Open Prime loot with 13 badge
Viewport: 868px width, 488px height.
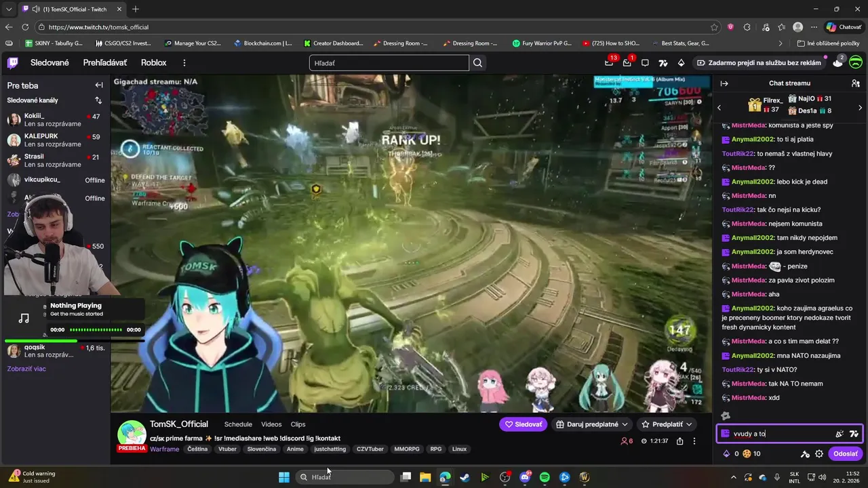[x=609, y=62]
